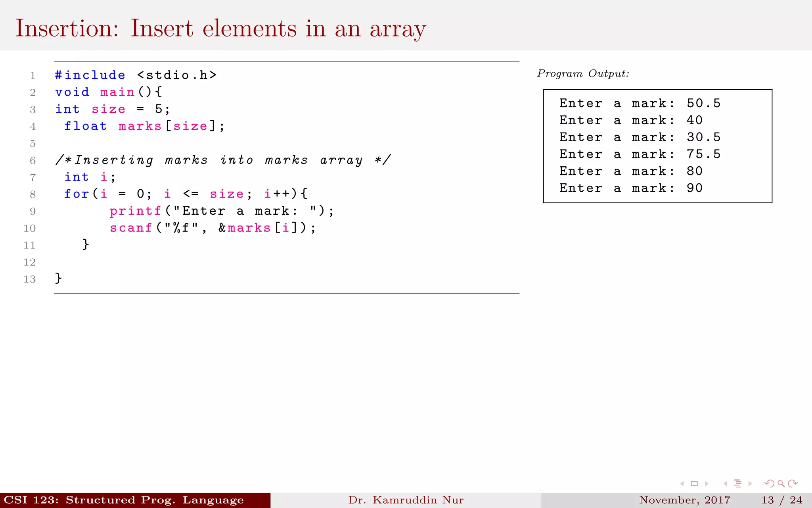Click the go-back curved arrow icon
812x508 pixels.
[769, 483]
